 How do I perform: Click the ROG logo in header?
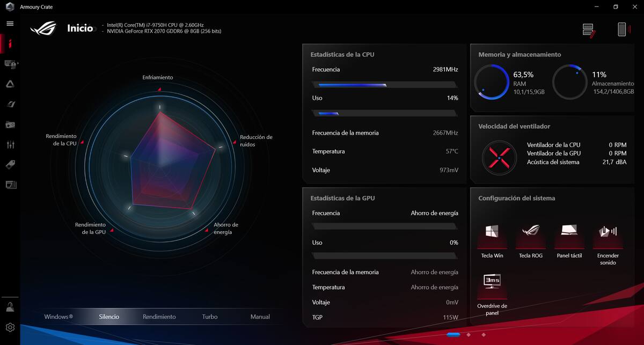tap(43, 28)
